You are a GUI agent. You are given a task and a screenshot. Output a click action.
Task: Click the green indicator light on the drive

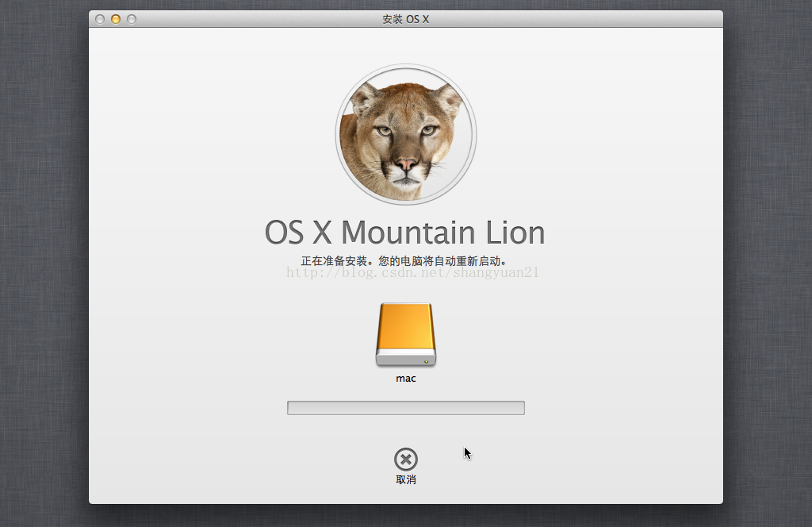[x=427, y=362]
